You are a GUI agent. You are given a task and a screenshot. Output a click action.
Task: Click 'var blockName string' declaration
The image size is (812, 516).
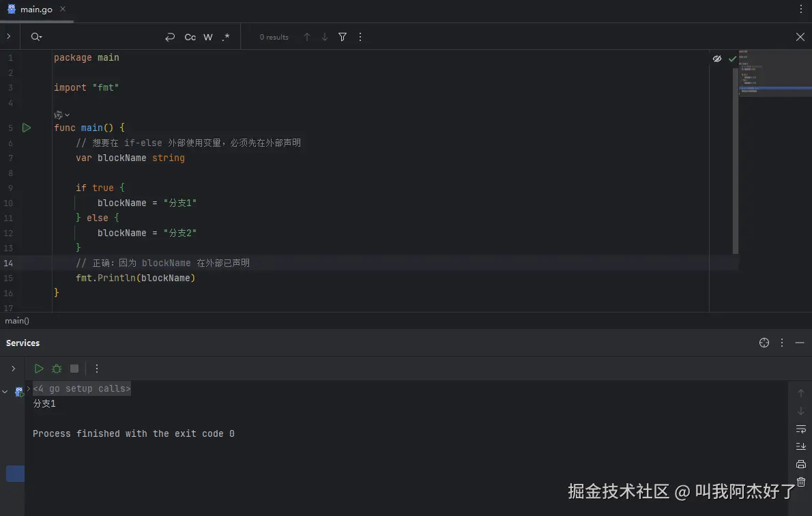click(130, 158)
